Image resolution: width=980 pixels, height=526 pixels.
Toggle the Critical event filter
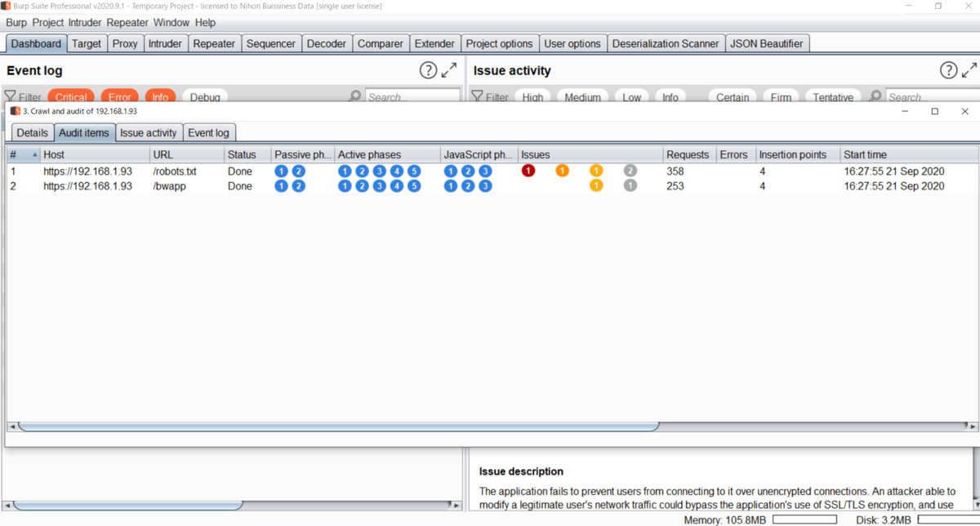point(71,97)
